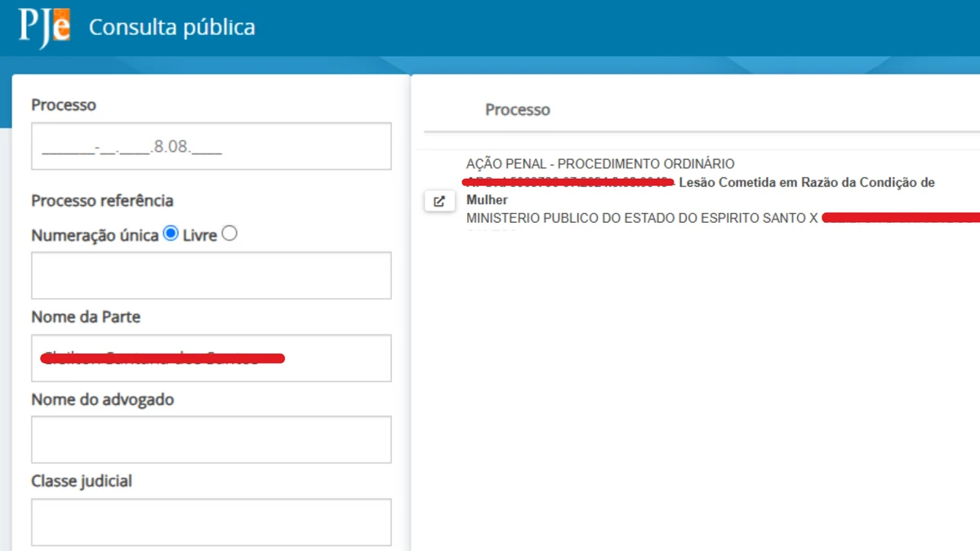Click the 'Nome do advogado' input field
Image resolution: width=980 pixels, height=551 pixels.
[x=211, y=439]
